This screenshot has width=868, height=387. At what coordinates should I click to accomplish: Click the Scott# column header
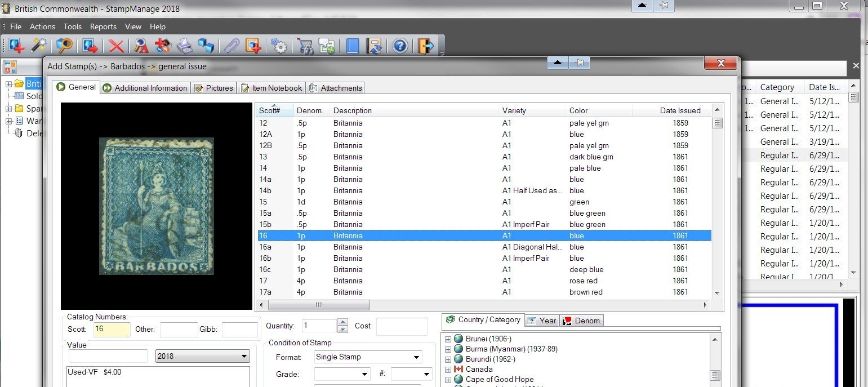pyautogui.click(x=273, y=110)
